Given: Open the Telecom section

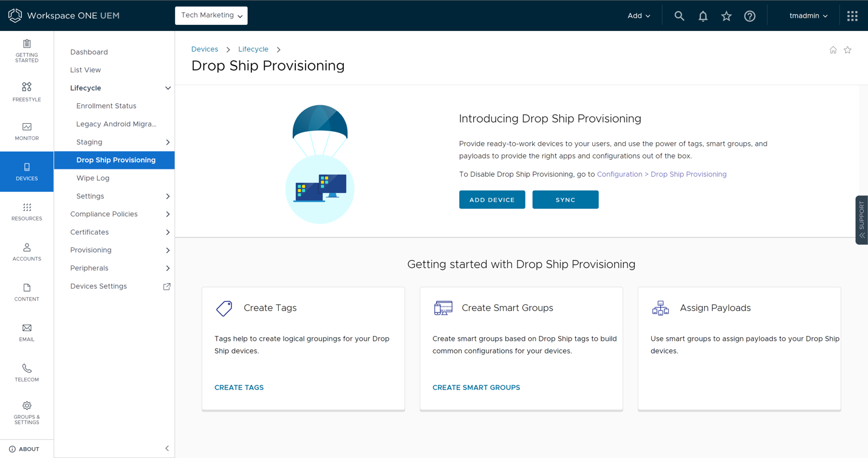Looking at the screenshot, I should 26,372.
